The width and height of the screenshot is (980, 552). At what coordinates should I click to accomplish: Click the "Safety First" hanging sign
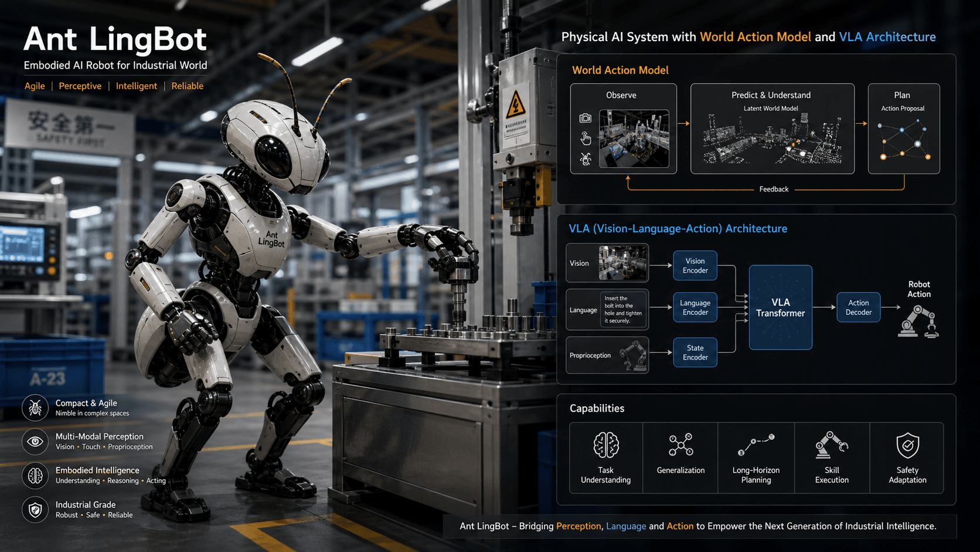69,129
